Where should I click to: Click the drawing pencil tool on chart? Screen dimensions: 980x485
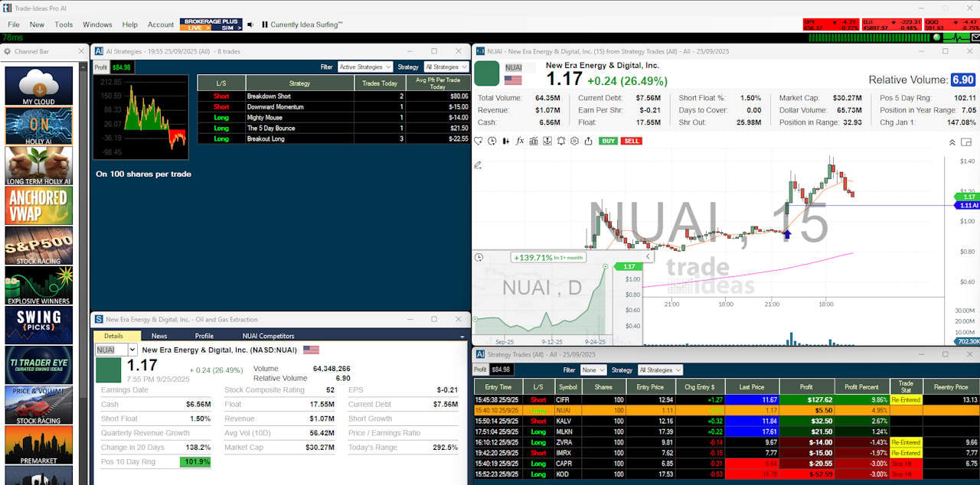pyautogui.click(x=479, y=164)
